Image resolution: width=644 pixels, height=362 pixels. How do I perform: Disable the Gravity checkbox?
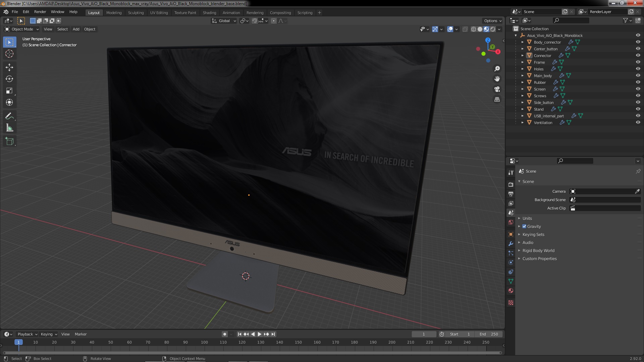tap(524, 226)
